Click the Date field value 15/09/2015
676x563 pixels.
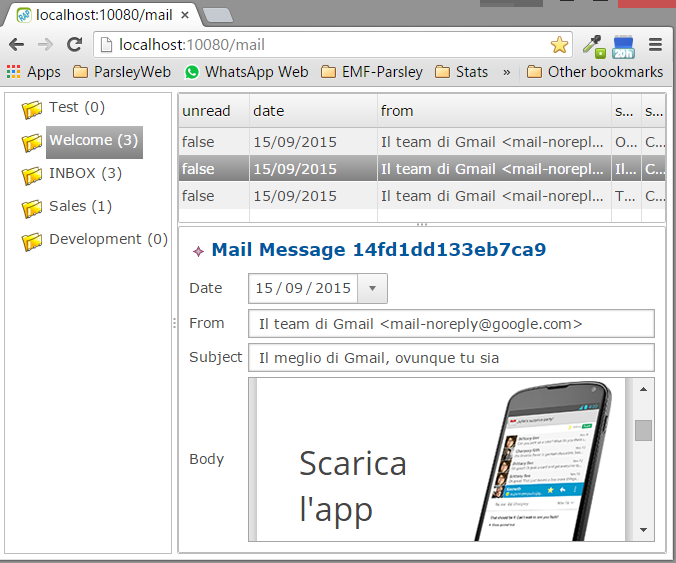303,288
